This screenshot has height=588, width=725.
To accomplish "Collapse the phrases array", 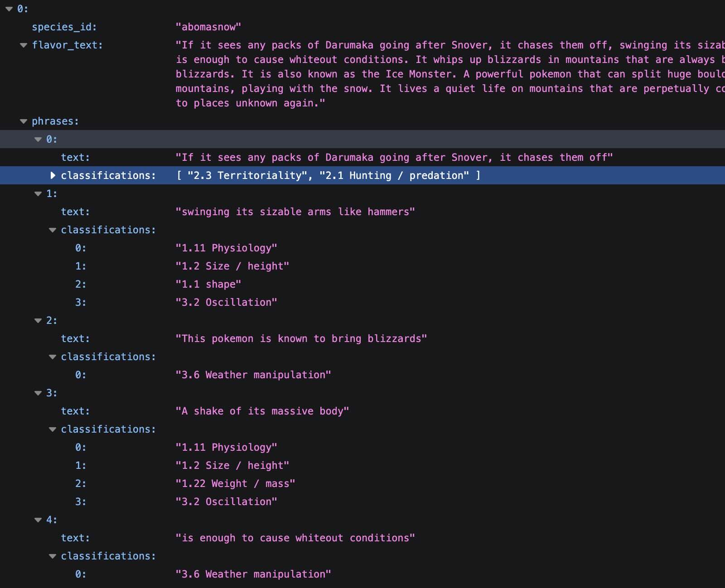I will (x=24, y=121).
